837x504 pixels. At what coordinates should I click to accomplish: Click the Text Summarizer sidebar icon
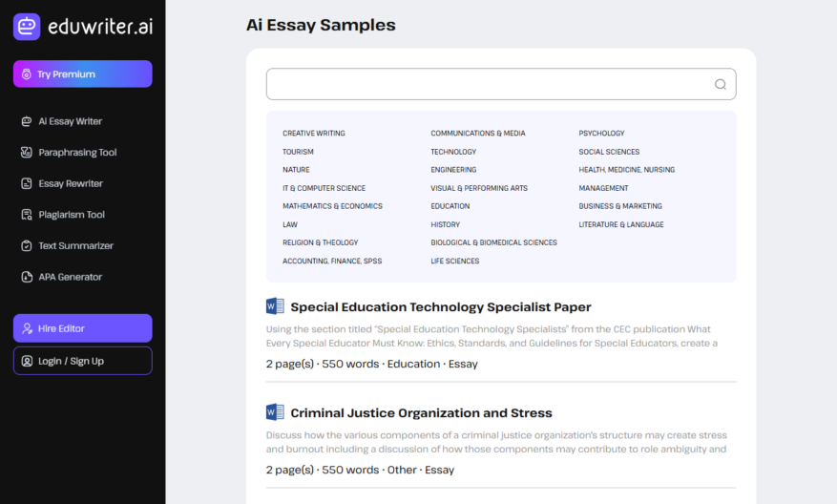pos(26,245)
